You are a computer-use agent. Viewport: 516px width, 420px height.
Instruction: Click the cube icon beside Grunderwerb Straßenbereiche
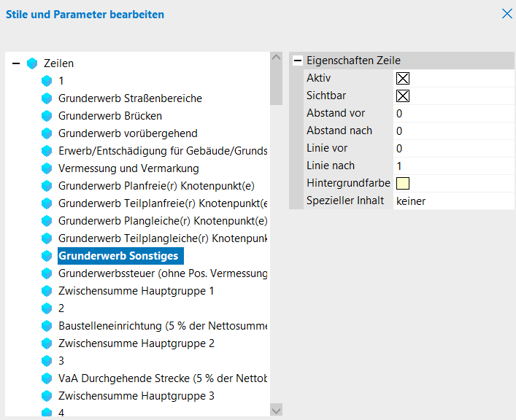point(47,98)
